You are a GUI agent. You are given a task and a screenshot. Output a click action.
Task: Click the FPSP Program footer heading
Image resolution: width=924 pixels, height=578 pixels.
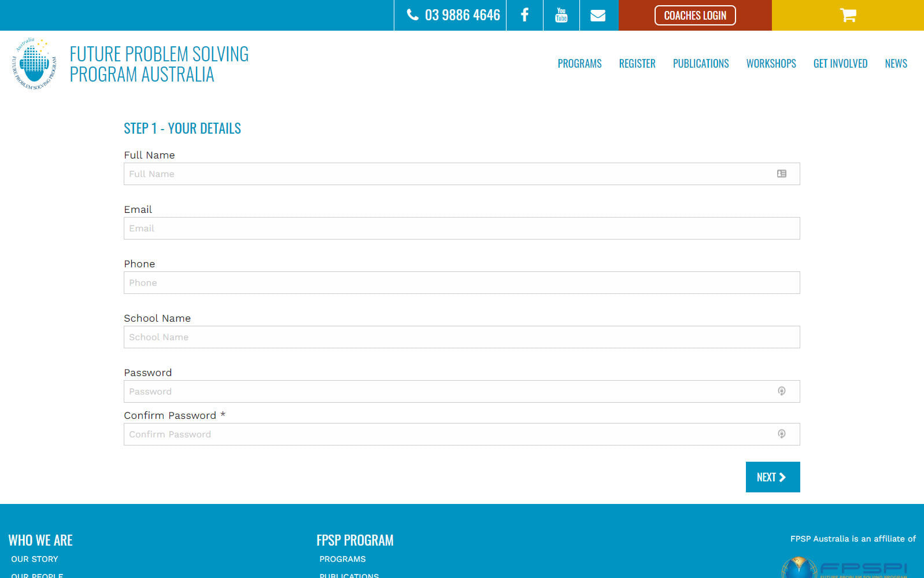[355, 540]
